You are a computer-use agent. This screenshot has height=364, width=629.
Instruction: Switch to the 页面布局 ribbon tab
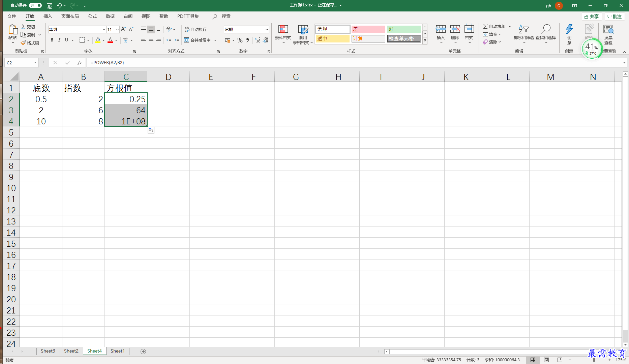(70, 16)
